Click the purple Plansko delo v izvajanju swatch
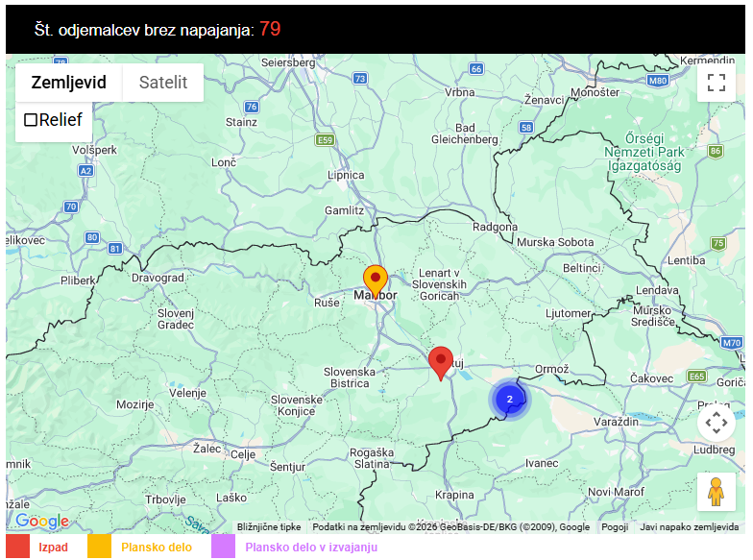Viewport: 753px width, 560px height. pyautogui.click(x=223, y=547)
